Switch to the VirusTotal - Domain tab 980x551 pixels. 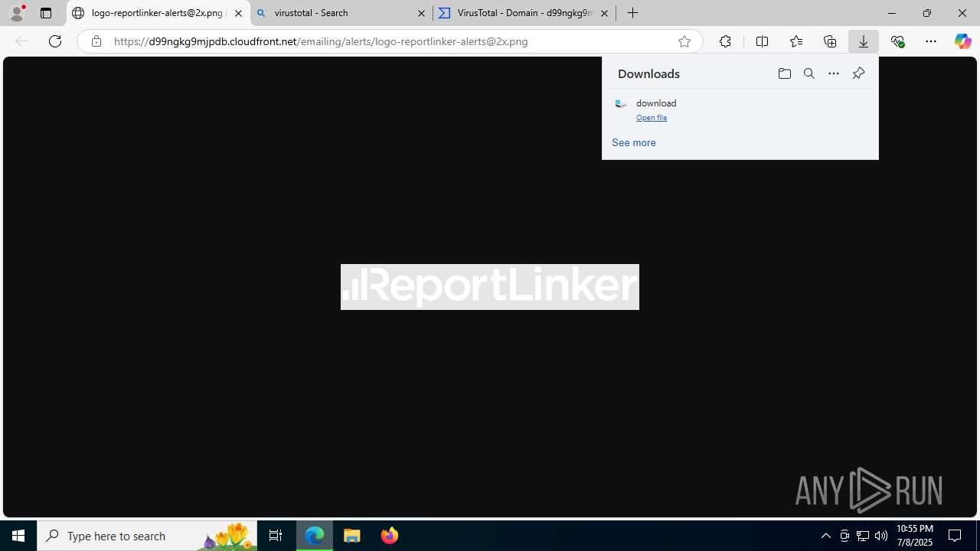[524, 13]
